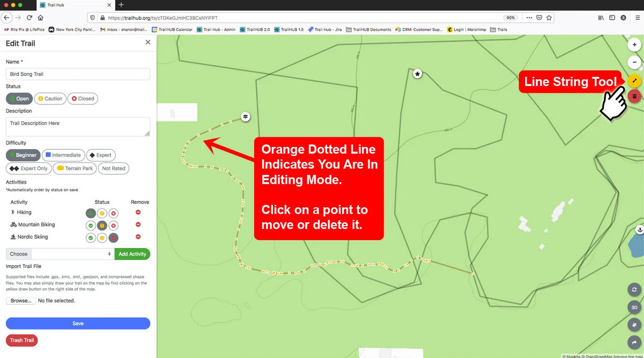The width and height of the screenshot is (644, 358).
Task: Set trail status to Caution
Action: [51, 99]
